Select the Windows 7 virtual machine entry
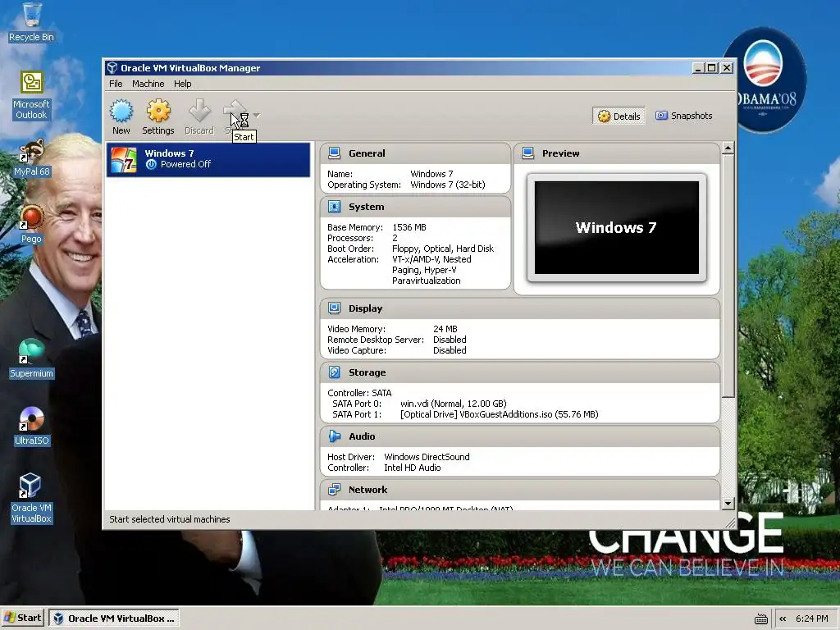The image size is (840, 630). [208, 160]
